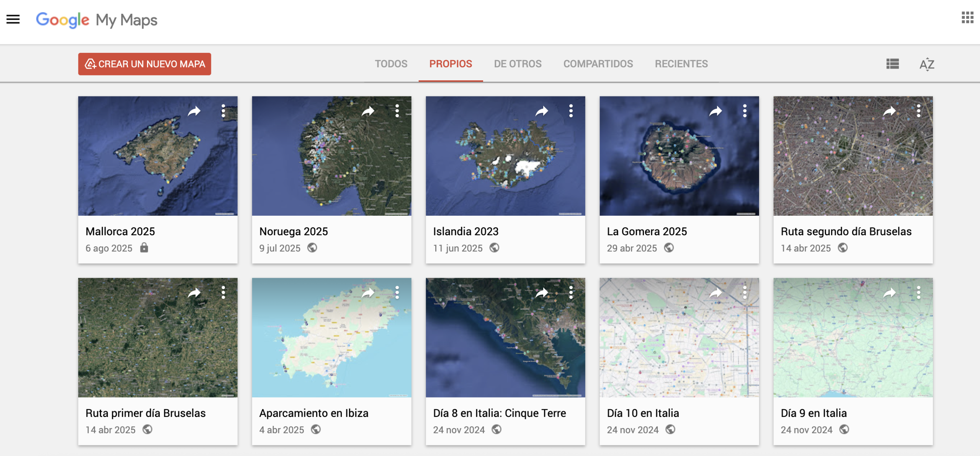Click the public globe icon on Islandia 2023

click(494, 248)
